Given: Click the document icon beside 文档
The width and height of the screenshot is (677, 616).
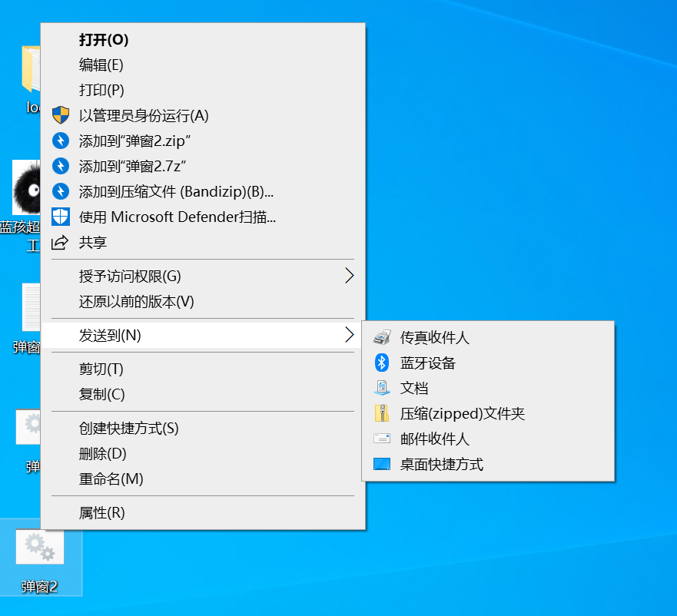Looking at the screenshot, I should coord(382,388).
